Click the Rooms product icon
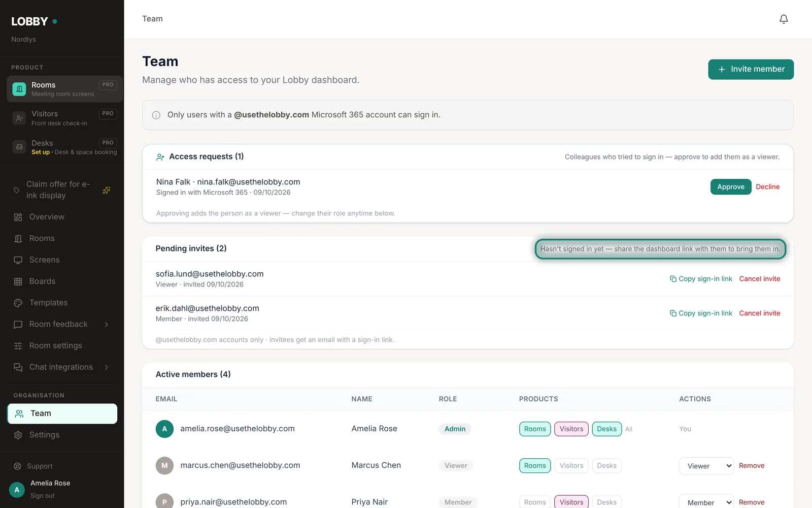This screenshot has height=508, width=812. click(x=19, y=89)
